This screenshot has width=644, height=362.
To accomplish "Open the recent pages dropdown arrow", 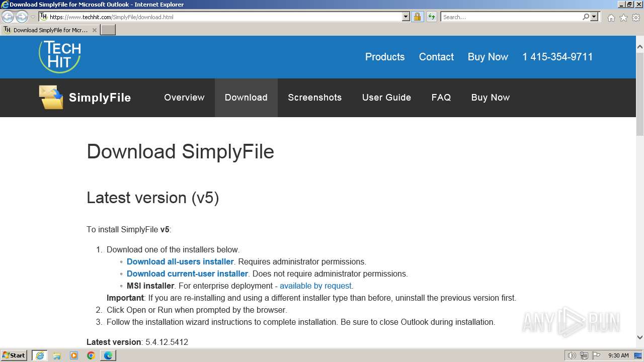I will coord(33,17).
